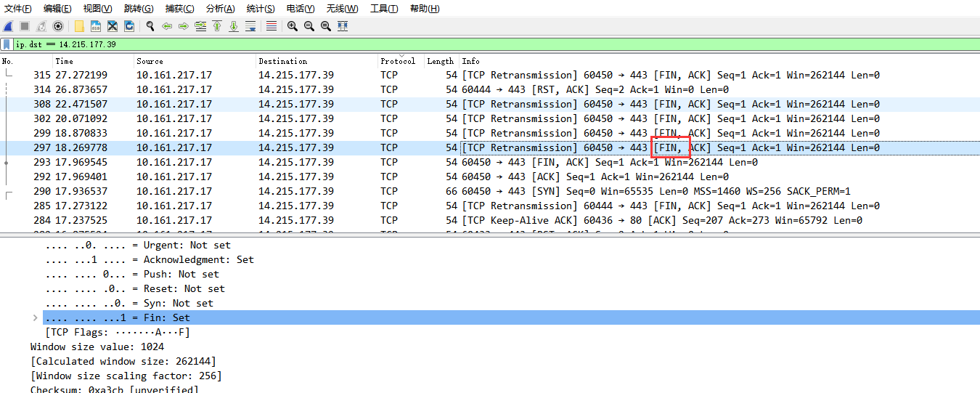Open the 工具(T) menu

pyautogui.click(x=384, y=9)
